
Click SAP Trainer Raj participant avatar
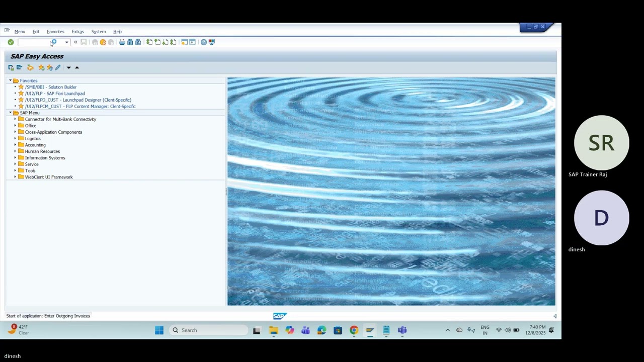pyautogui.click(x=601, y=143)
